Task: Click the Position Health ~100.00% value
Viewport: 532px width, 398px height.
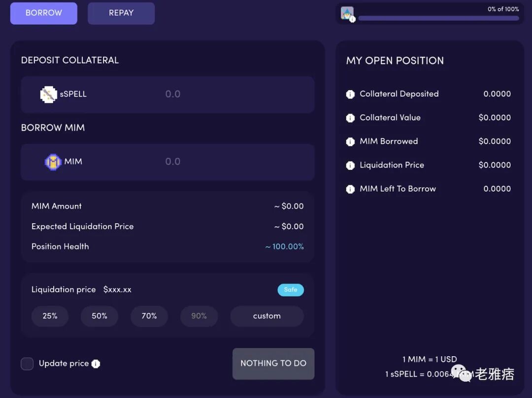Action: point(284,247)
